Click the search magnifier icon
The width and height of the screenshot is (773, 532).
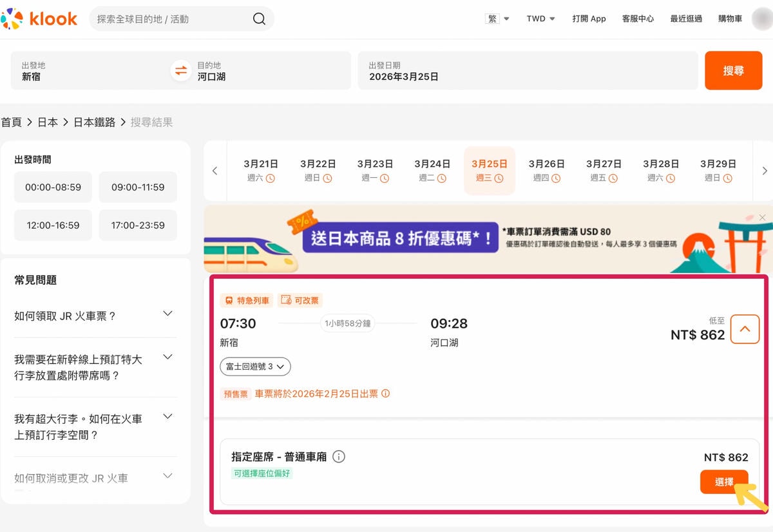coord(259,19)
